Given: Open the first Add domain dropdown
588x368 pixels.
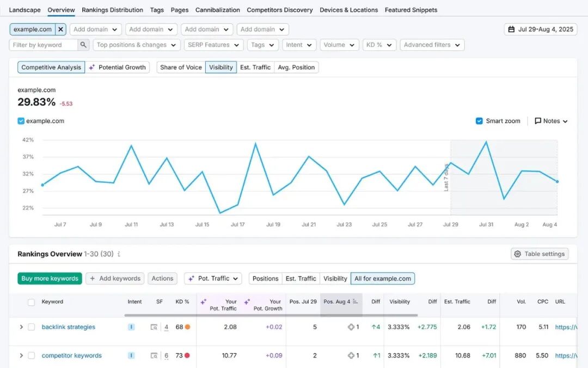Looking at the screenshot, I should point(95,29).
